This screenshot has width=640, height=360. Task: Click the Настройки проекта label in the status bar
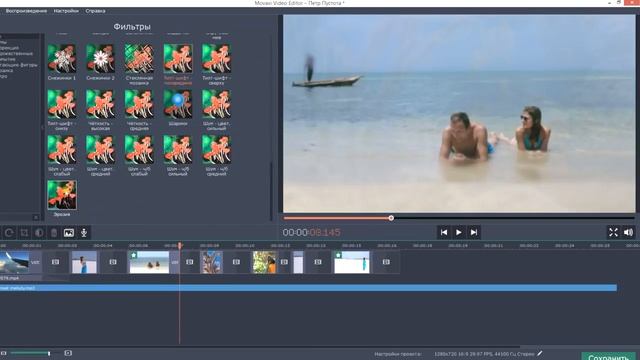pyautogui.click(x=398, y=354)
